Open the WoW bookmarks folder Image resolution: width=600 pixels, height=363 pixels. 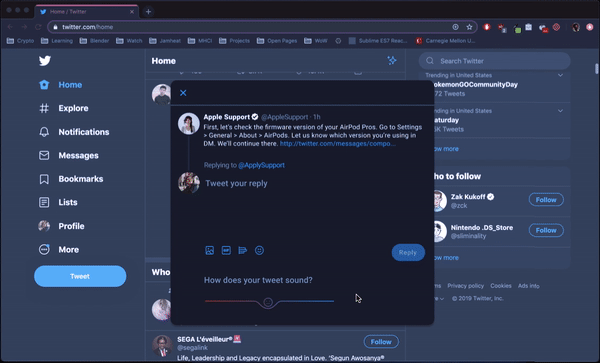pos(316,41)
